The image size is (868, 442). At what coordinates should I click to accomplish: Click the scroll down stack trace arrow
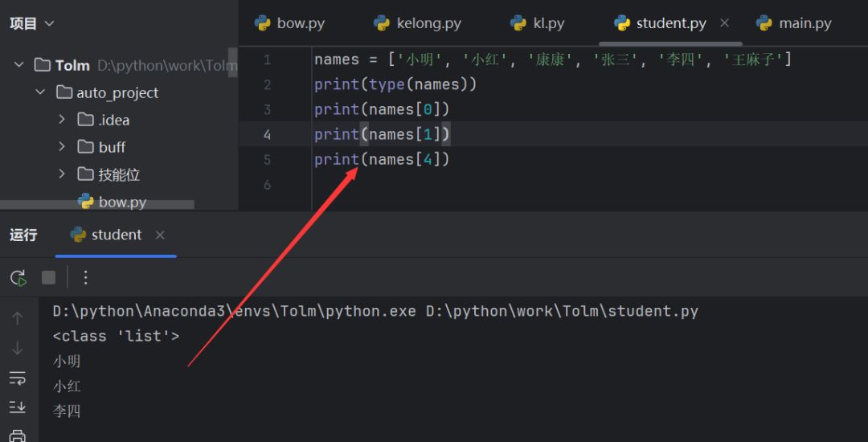pos(18,348)
